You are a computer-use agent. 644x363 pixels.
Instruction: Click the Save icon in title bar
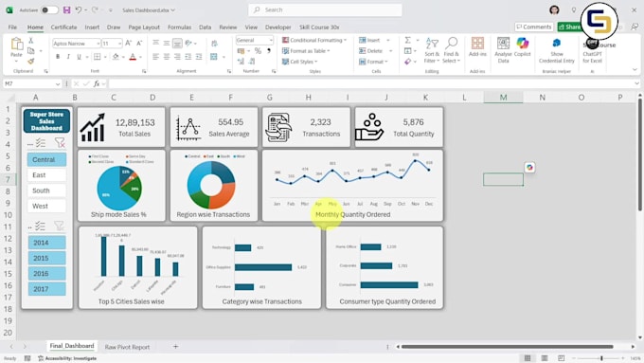(x=66, y=9)
